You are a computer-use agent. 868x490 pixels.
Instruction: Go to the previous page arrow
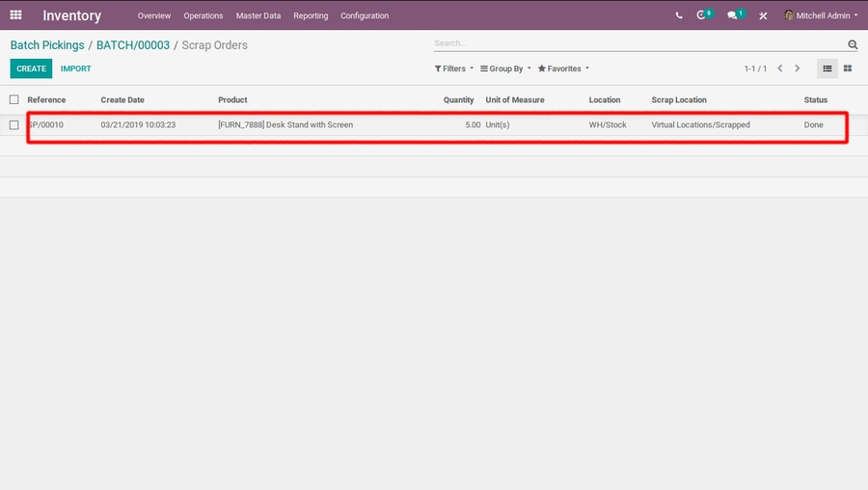click(x=780, y=68)
